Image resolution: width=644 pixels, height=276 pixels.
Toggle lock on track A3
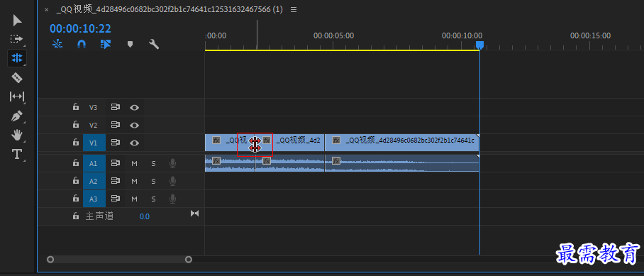coord(76,199)
